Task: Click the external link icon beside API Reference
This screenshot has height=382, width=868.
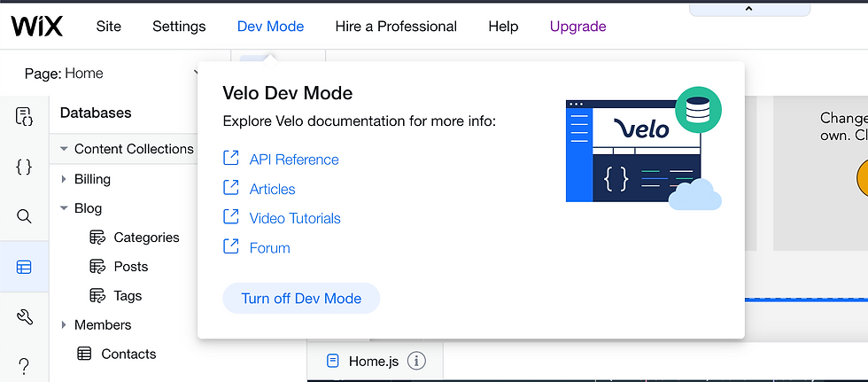Action: pyautogui.click(x=231, y=159)
